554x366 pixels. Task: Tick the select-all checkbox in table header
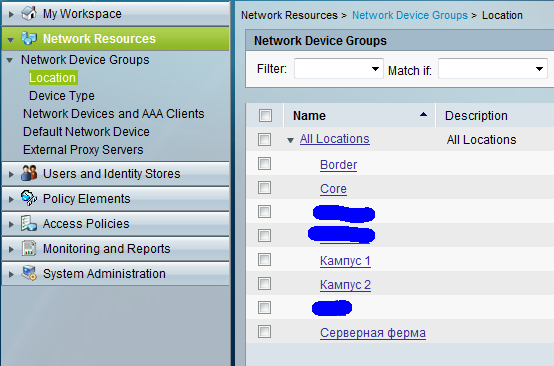265,115
